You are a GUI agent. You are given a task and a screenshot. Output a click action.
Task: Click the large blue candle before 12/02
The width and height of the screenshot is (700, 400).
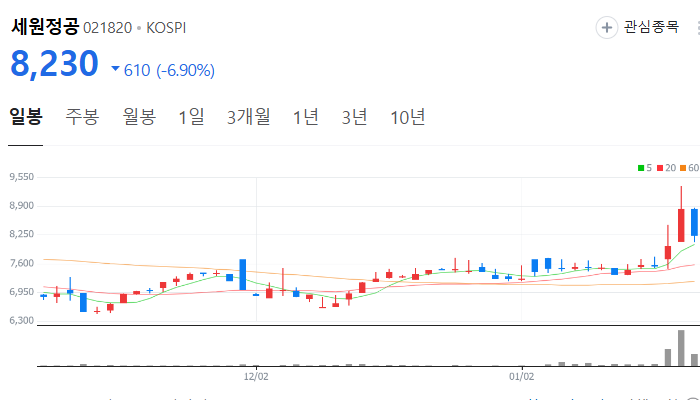tap(242, 275)
